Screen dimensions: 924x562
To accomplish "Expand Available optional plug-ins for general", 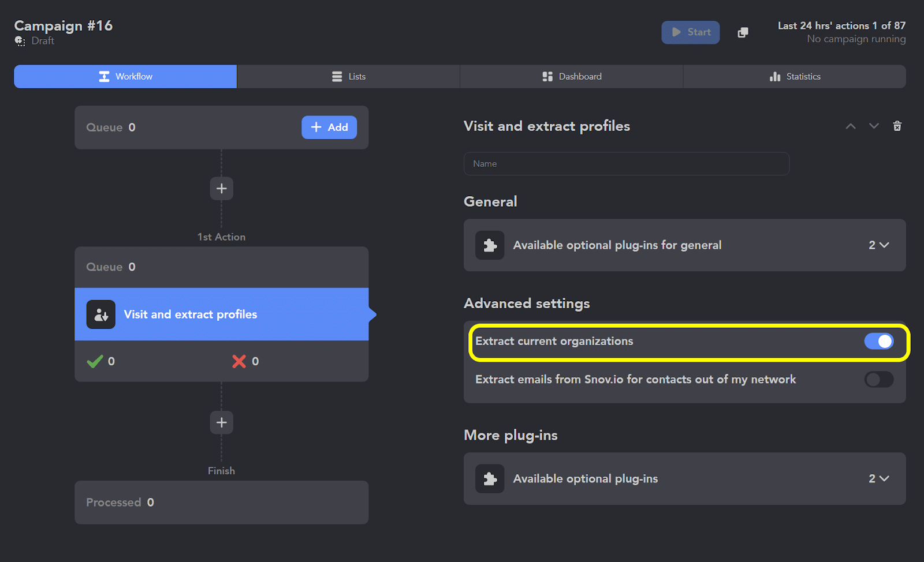I will [878, 245].
